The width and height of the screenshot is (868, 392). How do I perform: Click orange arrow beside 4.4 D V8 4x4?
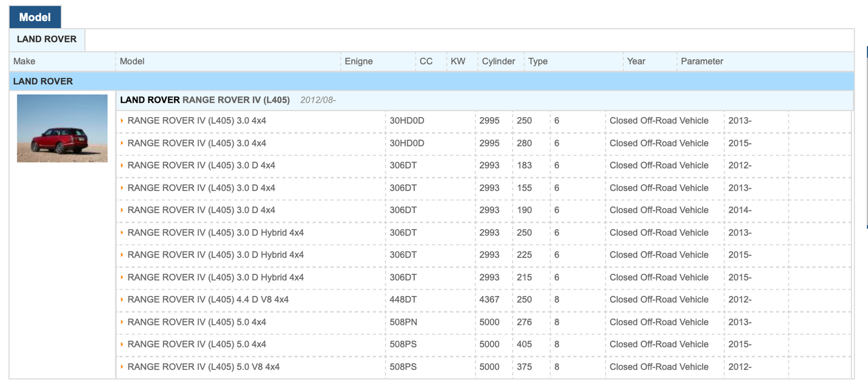[123, 300]
